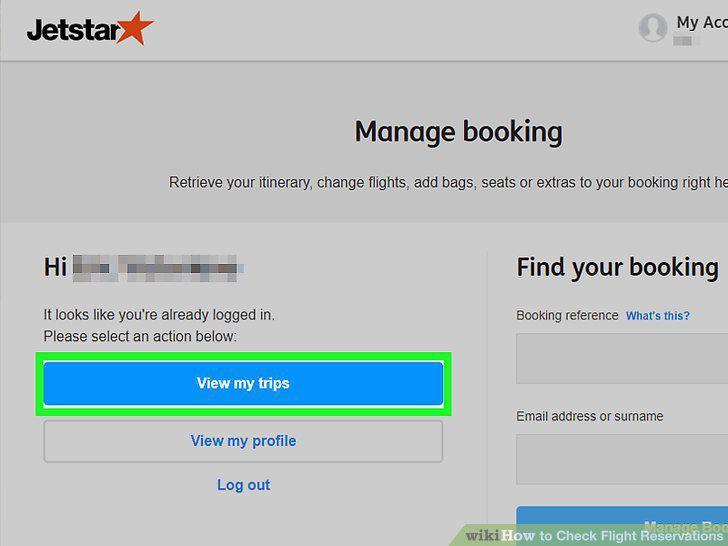Screen dimensions: 728x546
Task: Focus the Email address or surname field
Action: point(622,459)
